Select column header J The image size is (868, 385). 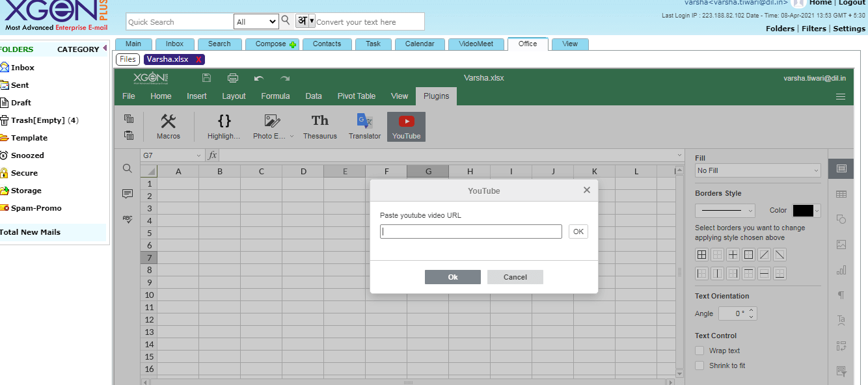coord(553,172)
